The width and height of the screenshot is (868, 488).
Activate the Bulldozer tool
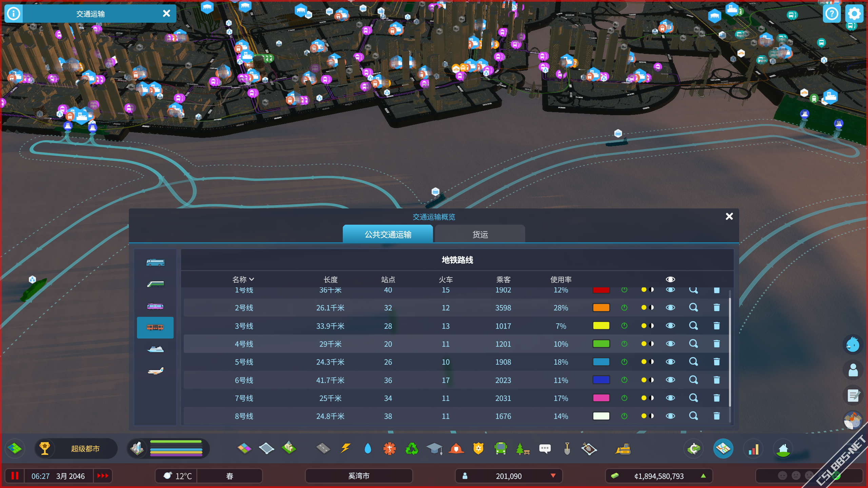(x=623, y=449)
